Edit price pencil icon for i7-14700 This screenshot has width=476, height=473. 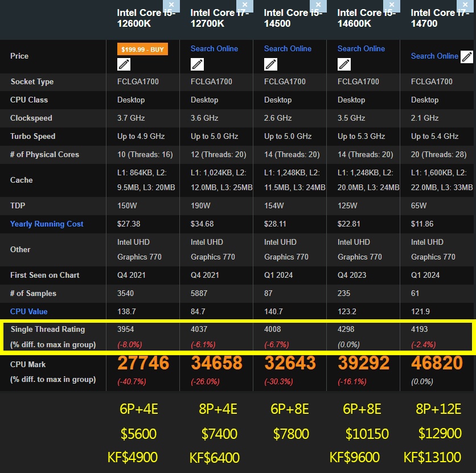coord(467,57)
